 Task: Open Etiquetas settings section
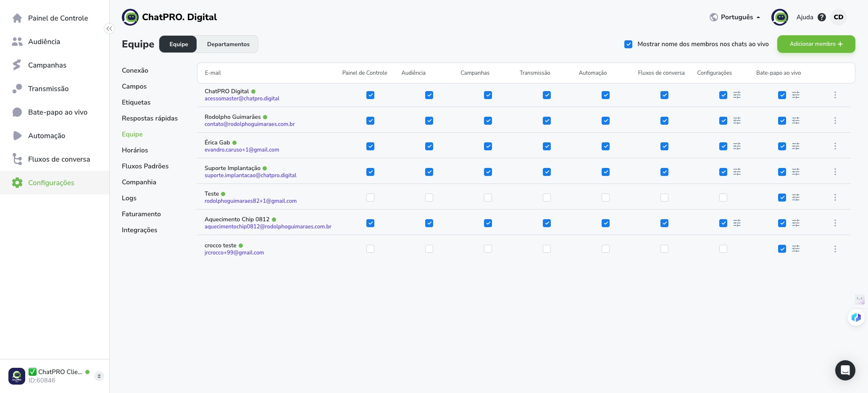point(136,102)
